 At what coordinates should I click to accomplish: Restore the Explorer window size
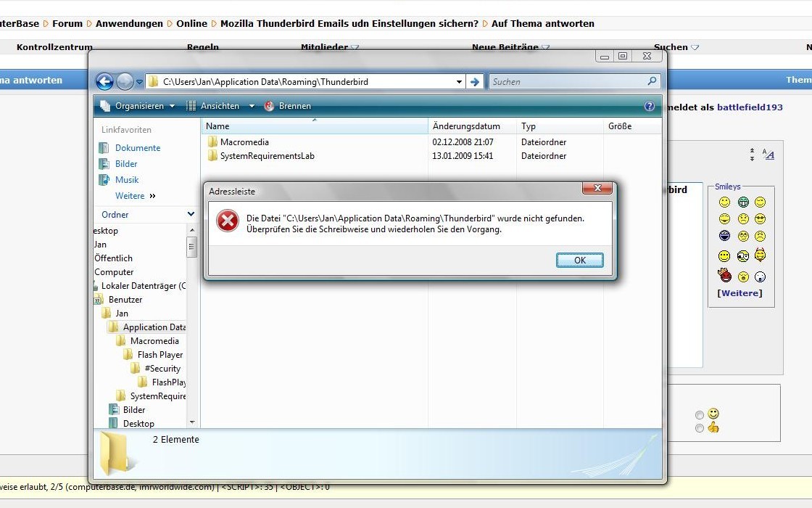pyautogui.click(x=623, y=55)
